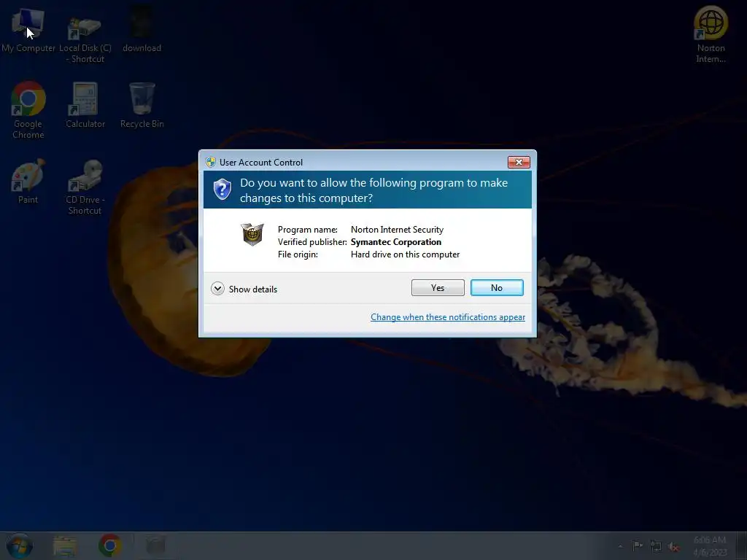
Task: Click the Norton installer package icon in dialog
Action: 252,234
